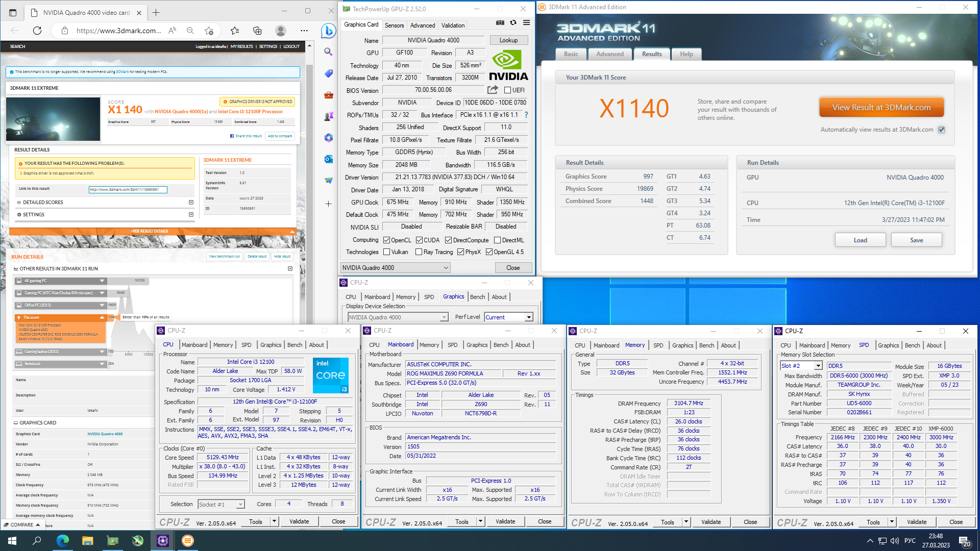Open Edge tab actions menu icon
Viewport: 980px width, 551px height.
click(13, 12)
